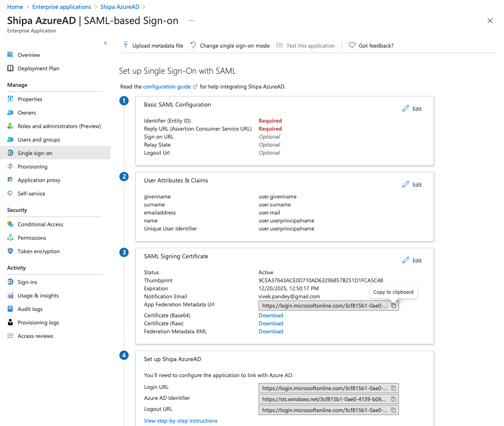Screen dimensions: 504x426
Task: Click the Roles and administrators icon
Action: pos(10,126)
